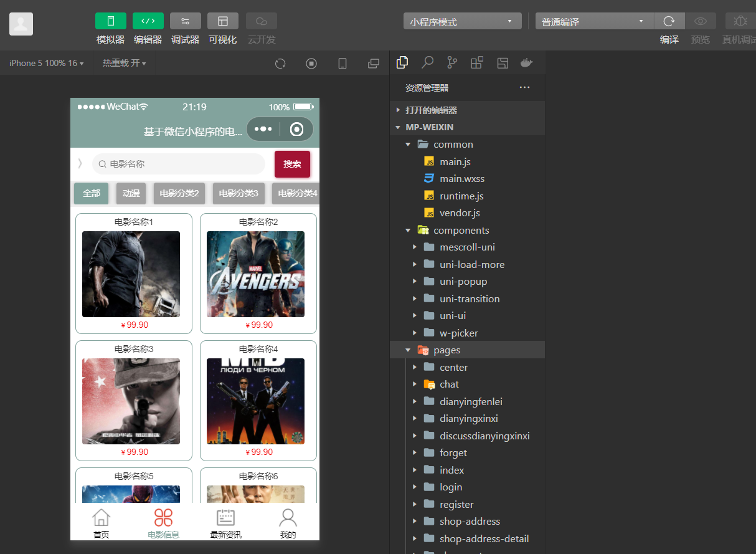
Task: Open the mini program menu dots
Action: click(263, 129)
